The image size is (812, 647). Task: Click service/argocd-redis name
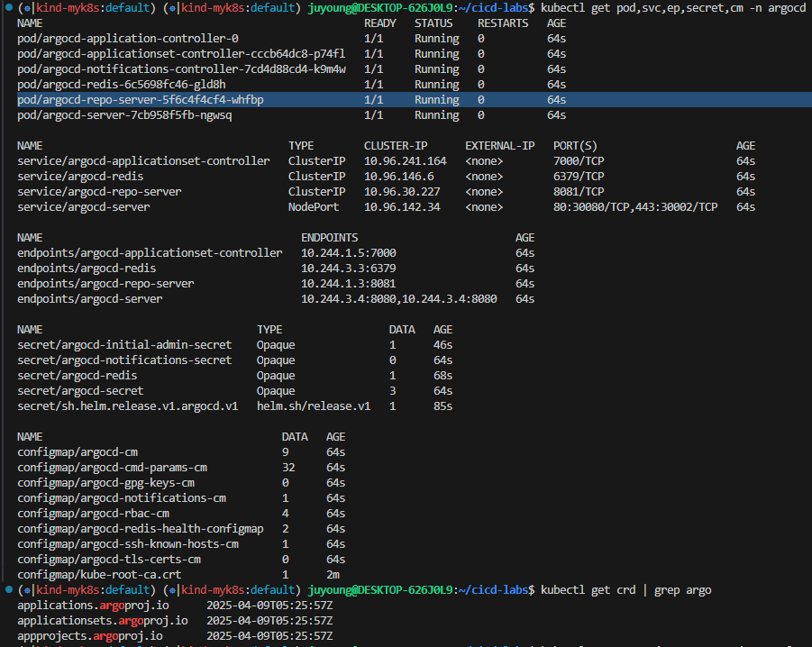tap(80, 177)
